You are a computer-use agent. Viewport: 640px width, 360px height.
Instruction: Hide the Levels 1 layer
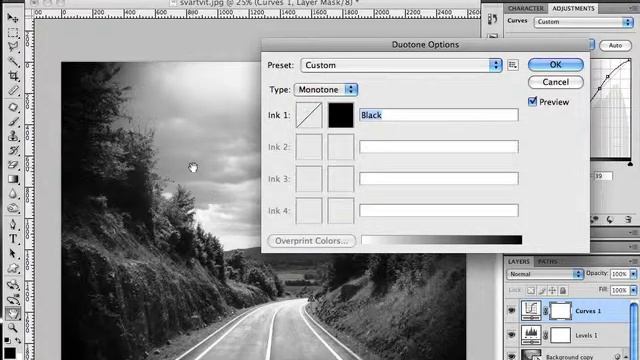[x=511, y=335]
